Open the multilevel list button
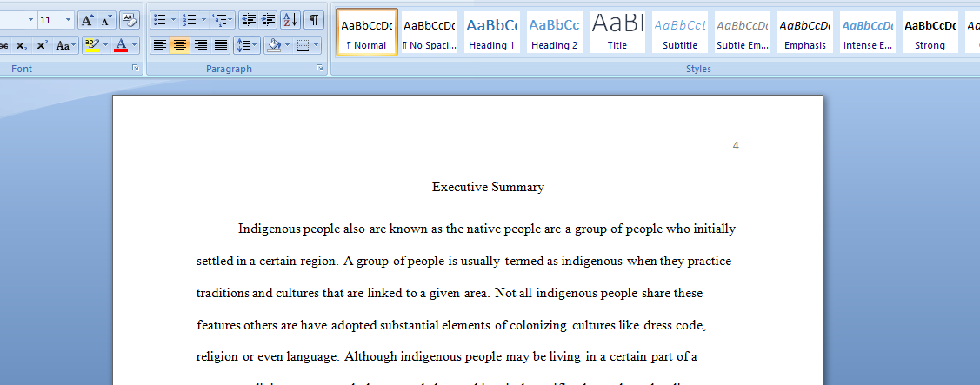Screen dimensions: 980x385 tap(223, 21)
